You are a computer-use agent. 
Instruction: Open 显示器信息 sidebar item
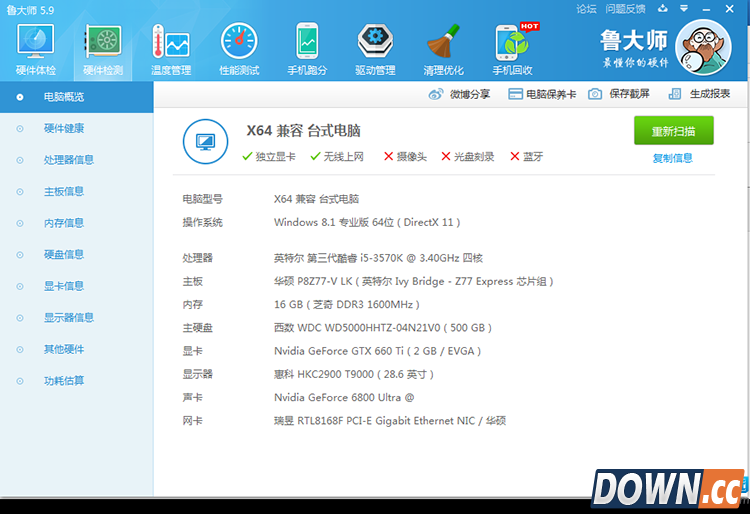[x=77, y=318]
